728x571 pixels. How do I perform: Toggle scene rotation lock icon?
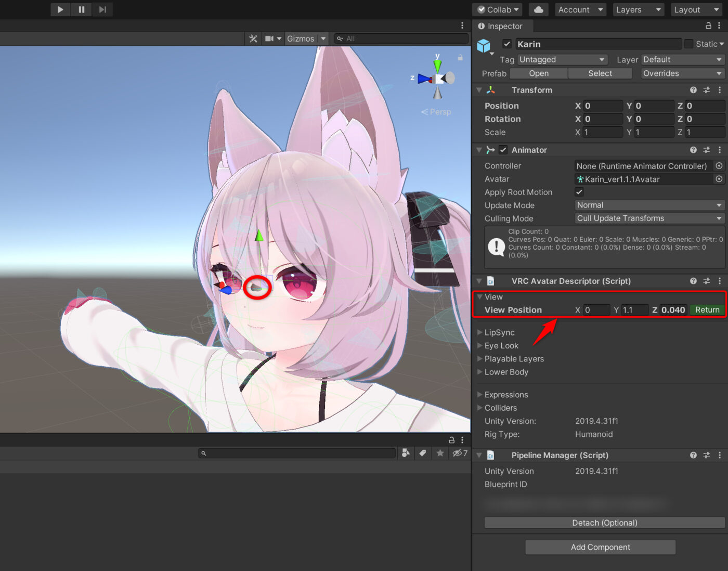coord(460,57)
